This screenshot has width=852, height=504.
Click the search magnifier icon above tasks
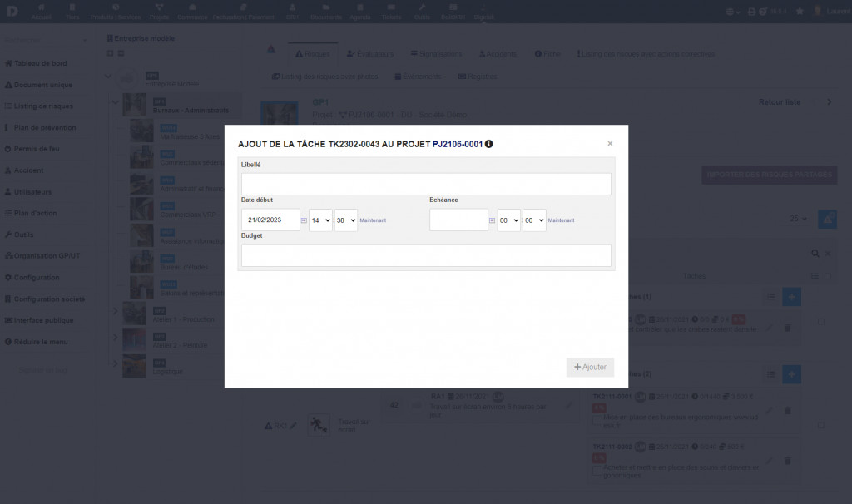(x=815, y=253)
